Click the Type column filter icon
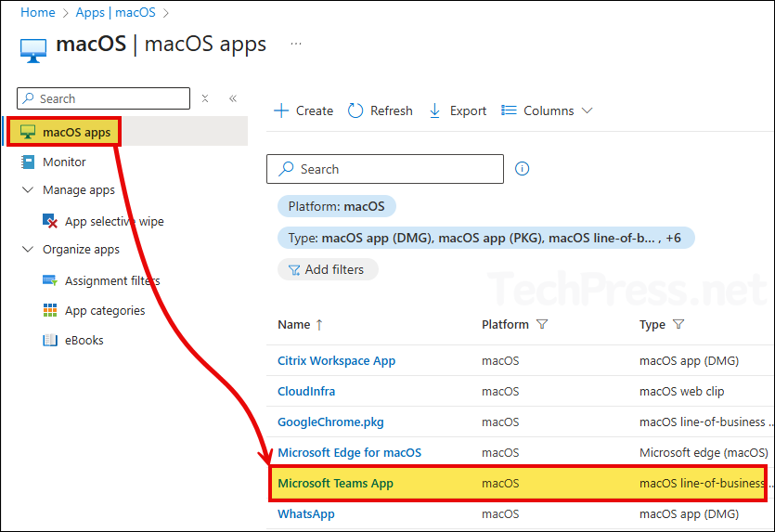 click(678, 324)
